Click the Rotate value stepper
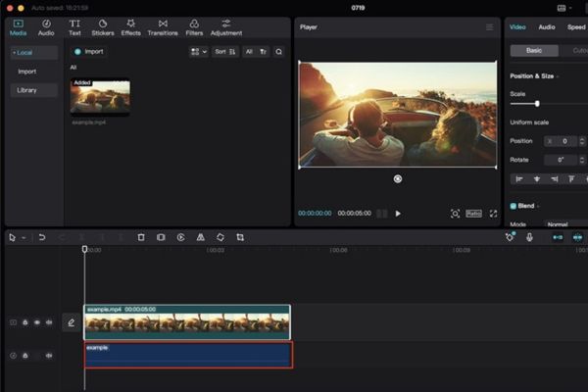 (x=581, y=160)
